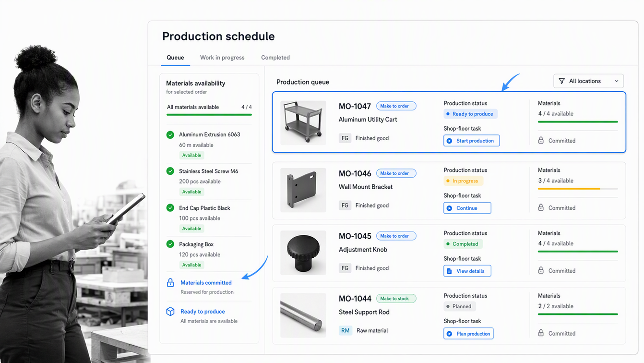Viewport: 644px width, 363px height.
Task: Click the play icon in Plan production button
Action: coord(450,334)
